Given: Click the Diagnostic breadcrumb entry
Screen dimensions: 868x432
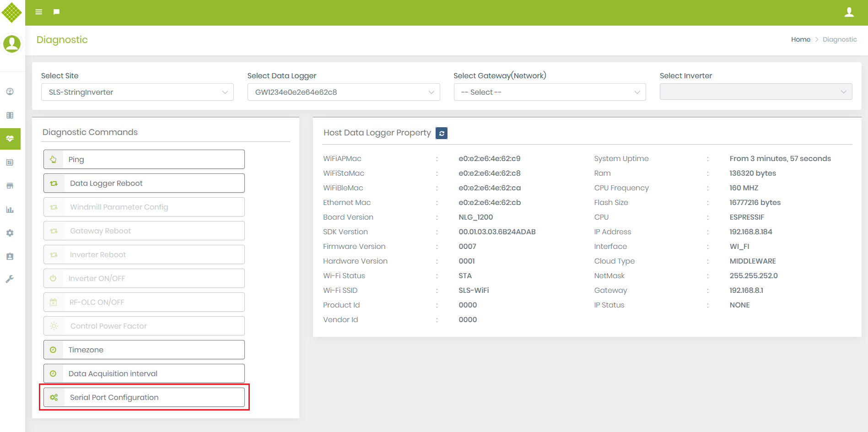Looking at the screenshot, I should pos(840,39).
